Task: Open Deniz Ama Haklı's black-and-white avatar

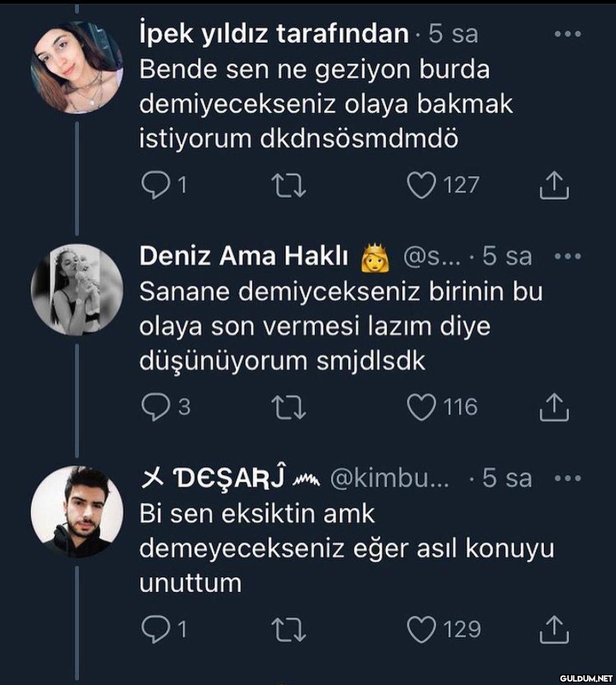Action: click(x=76, y=289)
